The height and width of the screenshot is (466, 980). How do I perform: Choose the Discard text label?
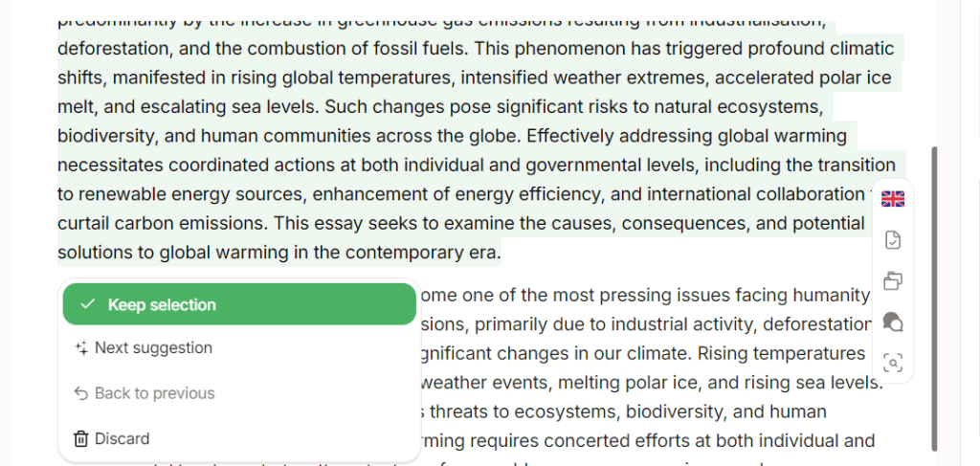coord(122,438)
